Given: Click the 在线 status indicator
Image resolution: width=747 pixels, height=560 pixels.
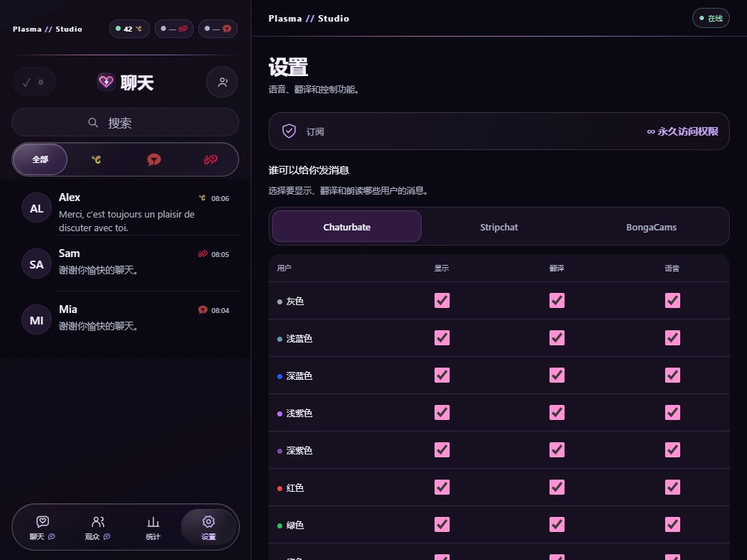Looking at the screenshot, I should 711,18.
